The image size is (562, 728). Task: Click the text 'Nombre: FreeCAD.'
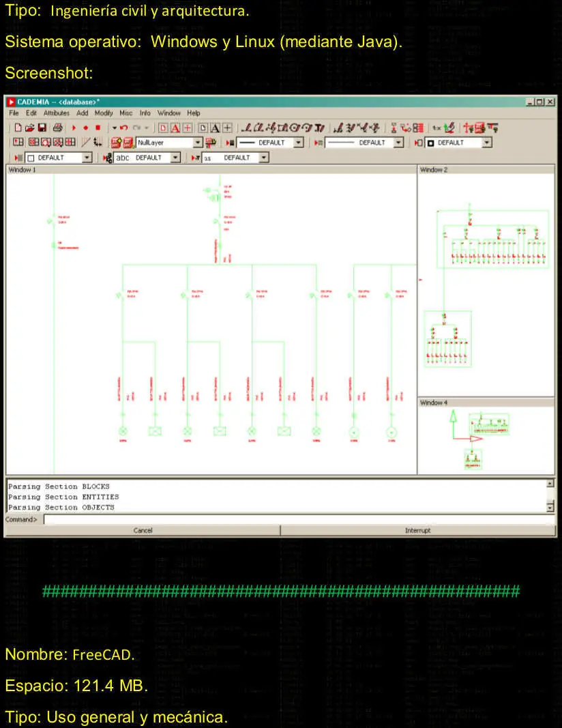(70, 654)
